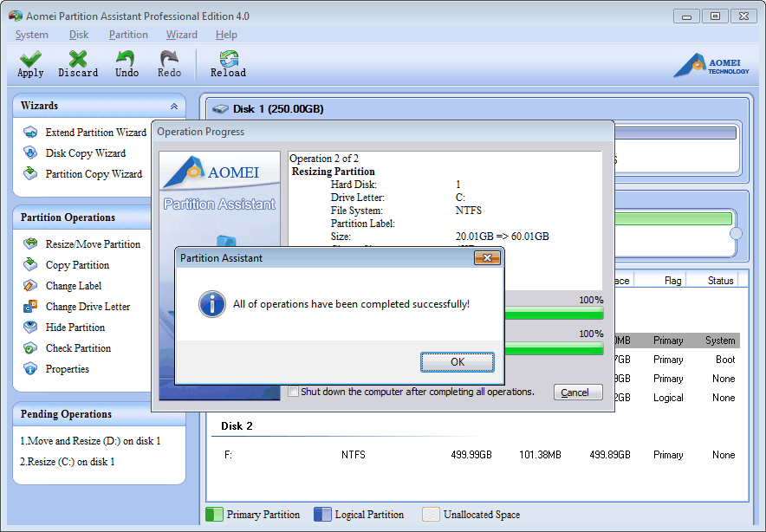Screen dimensions: 766x532
Task: Click the Change Drive Letter icon
Action: coord(30,307)
